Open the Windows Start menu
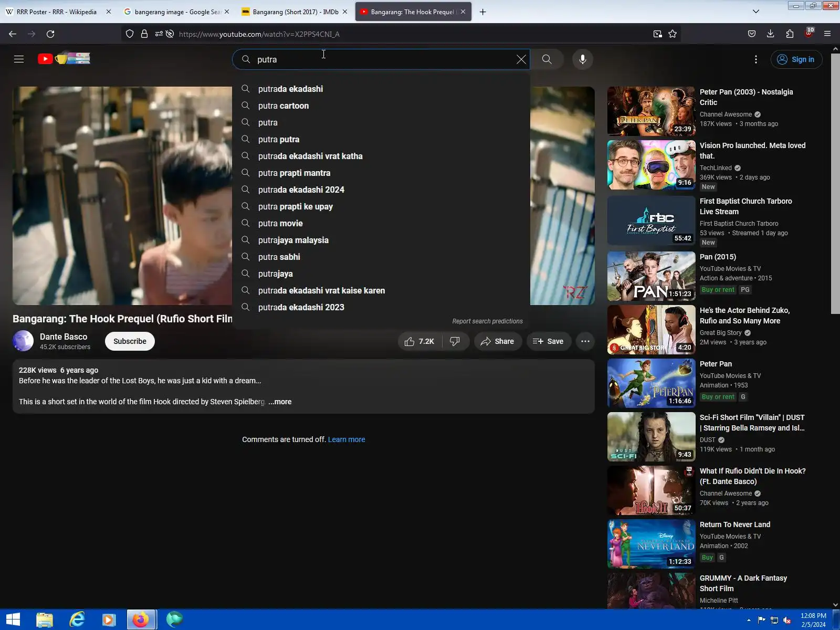This screenshot has height=630, width=840. pyautogui.click(x=13, y=619)
